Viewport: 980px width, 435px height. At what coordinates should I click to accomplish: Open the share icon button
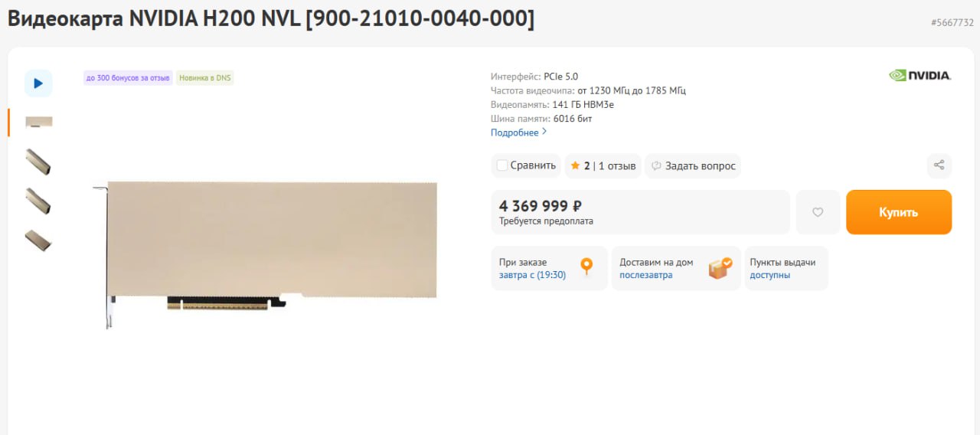939,165
